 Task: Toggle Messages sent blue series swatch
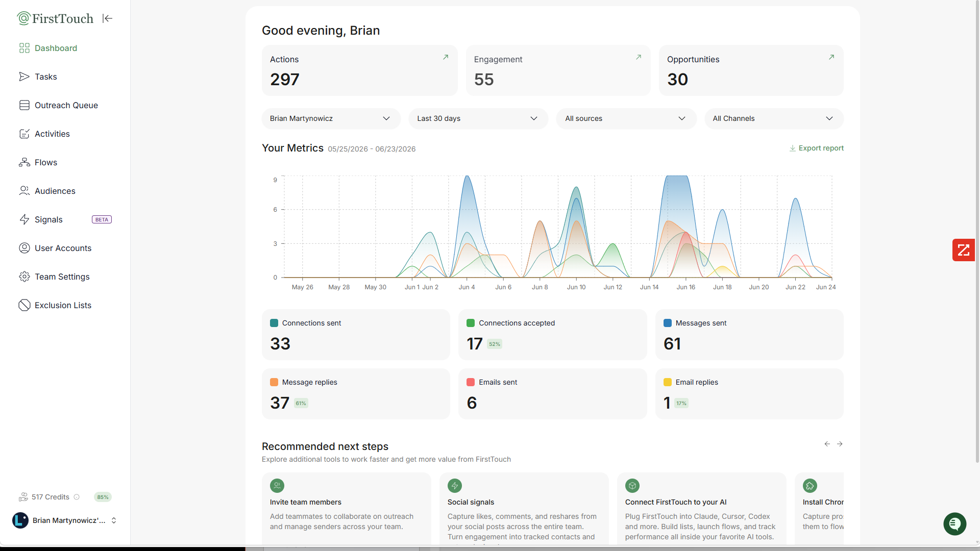668,323
